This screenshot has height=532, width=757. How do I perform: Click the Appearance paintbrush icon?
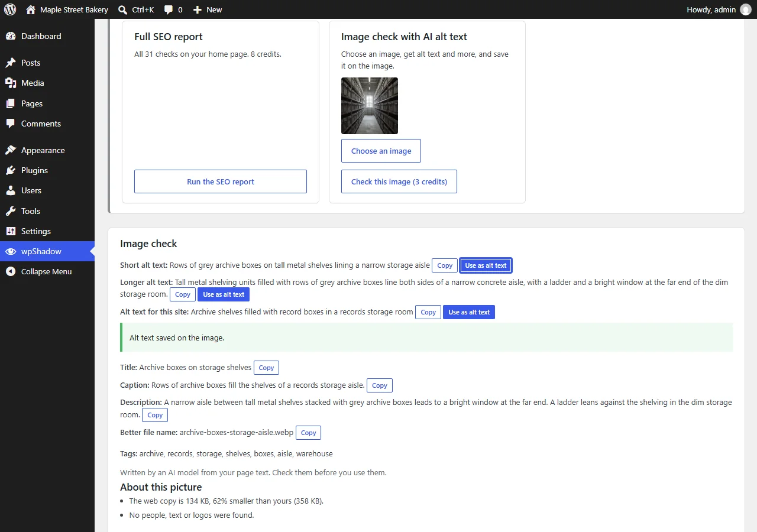click(11, 150)
